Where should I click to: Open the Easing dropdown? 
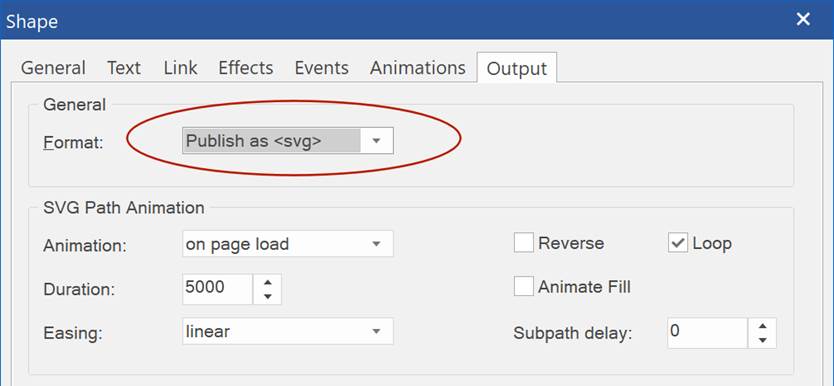point(288,331)
